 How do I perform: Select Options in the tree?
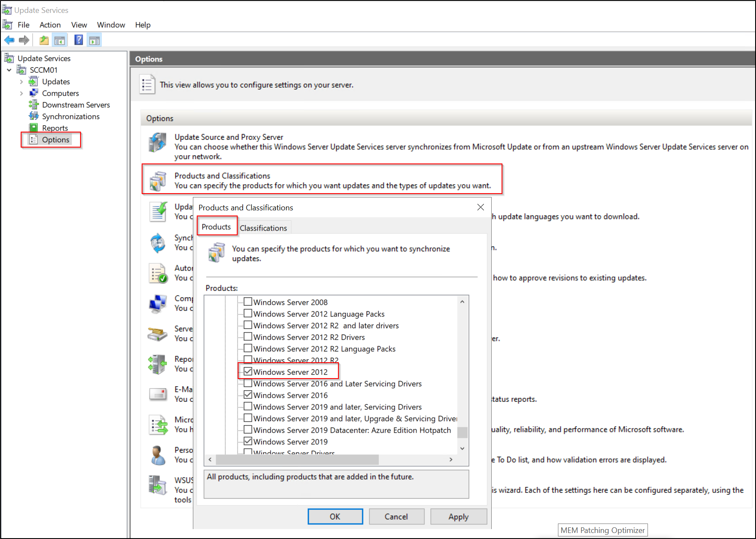point(56,140)
